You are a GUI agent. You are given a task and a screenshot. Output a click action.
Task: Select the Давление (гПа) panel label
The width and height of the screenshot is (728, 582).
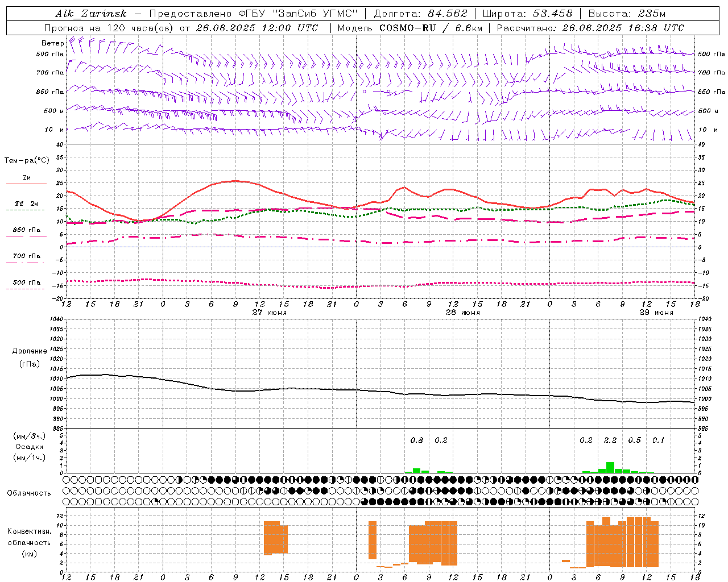click(30, 357)
